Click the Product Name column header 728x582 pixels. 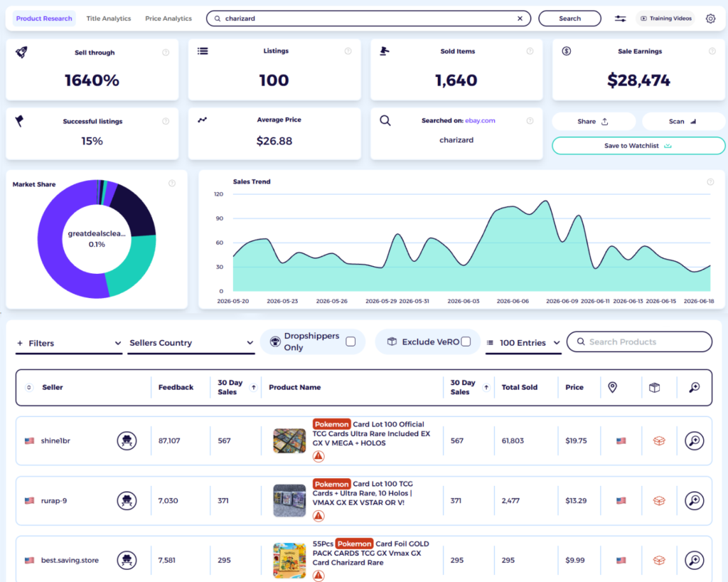pyautogui.click(x=295, y=387)
